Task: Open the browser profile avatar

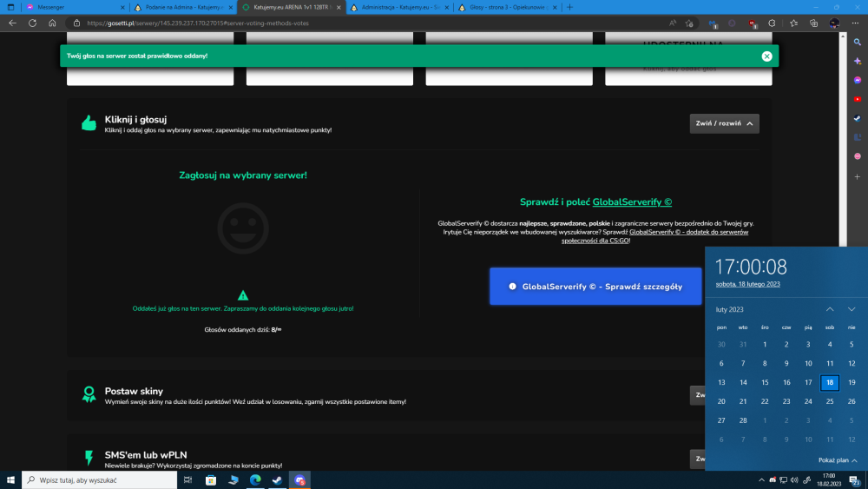Action: (x=834, y=23)
